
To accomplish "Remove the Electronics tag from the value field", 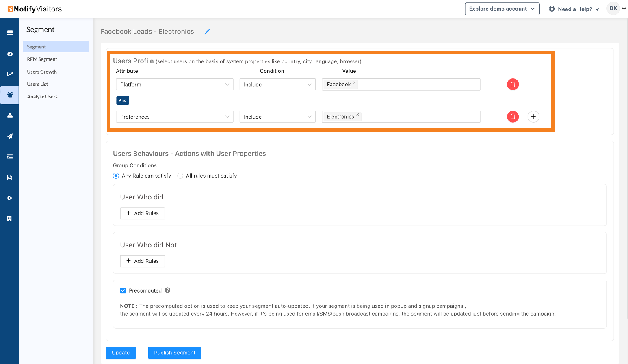I will (357, 115).
